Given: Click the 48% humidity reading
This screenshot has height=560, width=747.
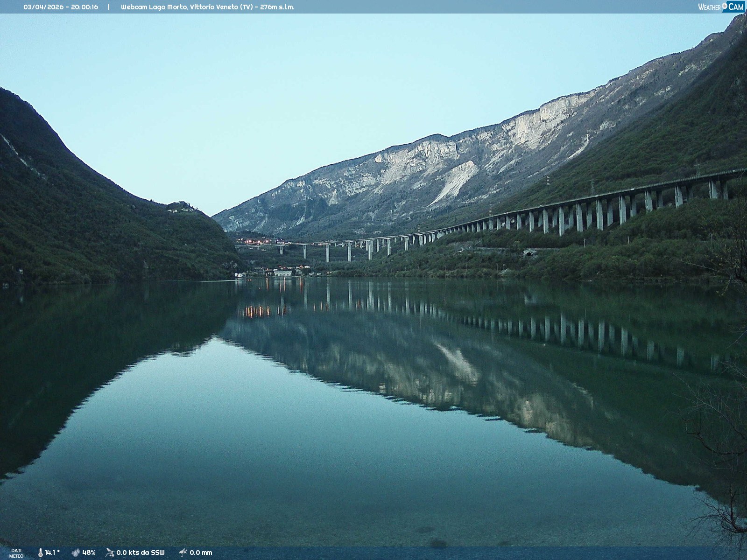Looking at the screenshot, I should pos(89,553).
